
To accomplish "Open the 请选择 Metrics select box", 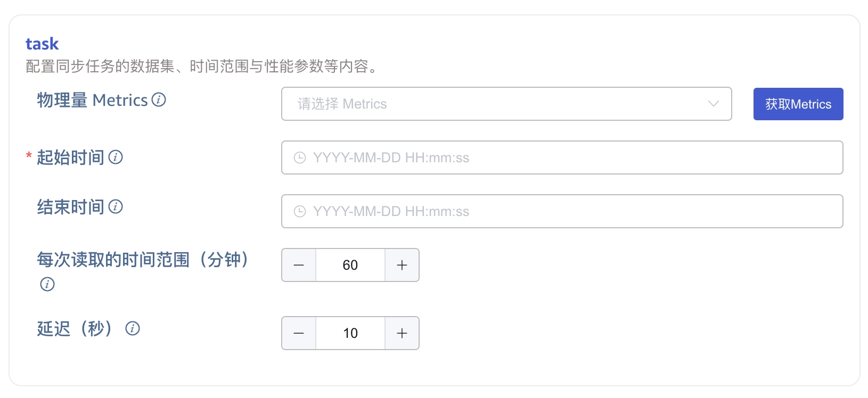I will pos(495,104).
